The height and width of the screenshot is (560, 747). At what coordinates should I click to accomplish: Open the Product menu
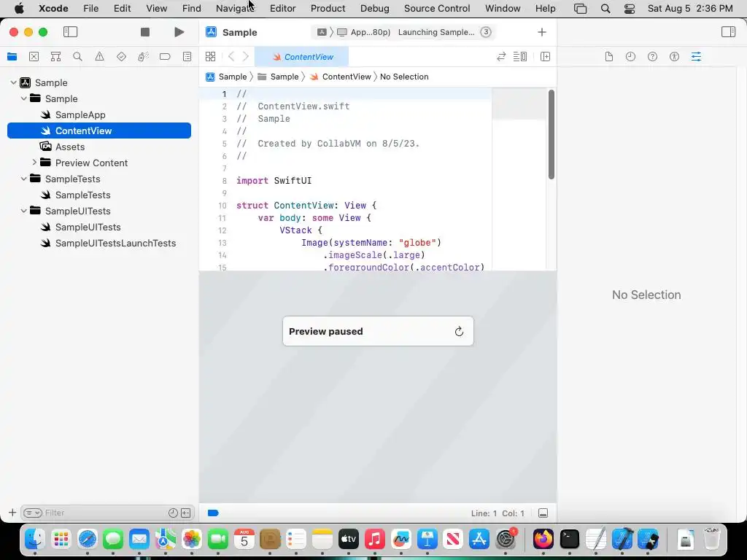[x=328, y=8]
